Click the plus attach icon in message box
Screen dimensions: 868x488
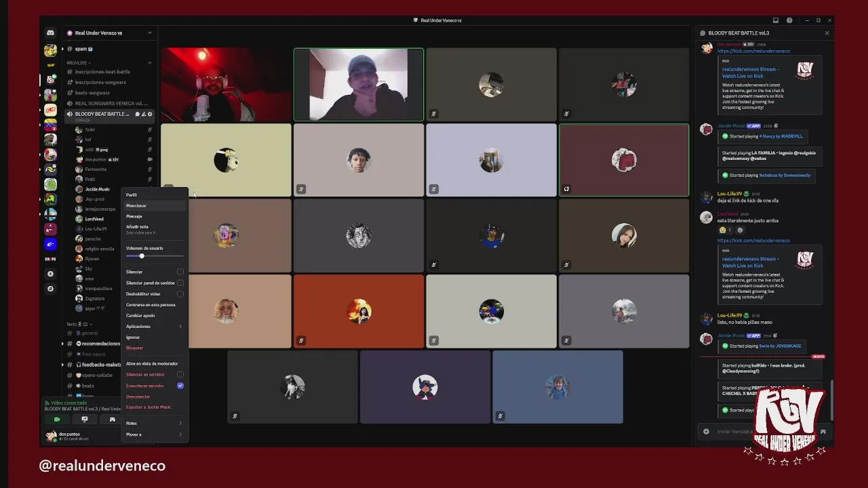click(x=706, y=431)
